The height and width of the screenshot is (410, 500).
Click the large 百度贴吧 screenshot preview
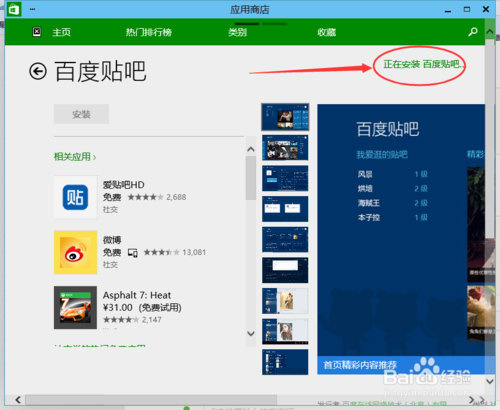coord(401,239)
